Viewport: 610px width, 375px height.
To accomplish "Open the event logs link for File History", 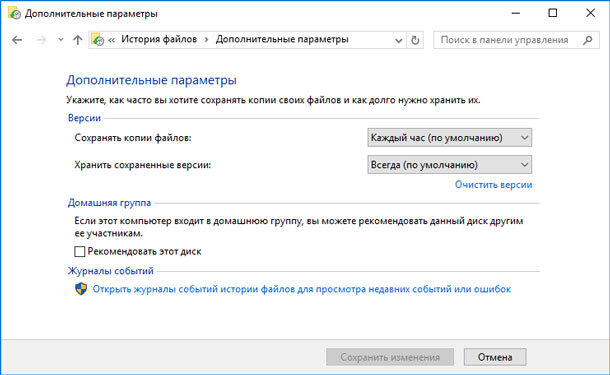I will pyautogui.click(x=301, y=289).
